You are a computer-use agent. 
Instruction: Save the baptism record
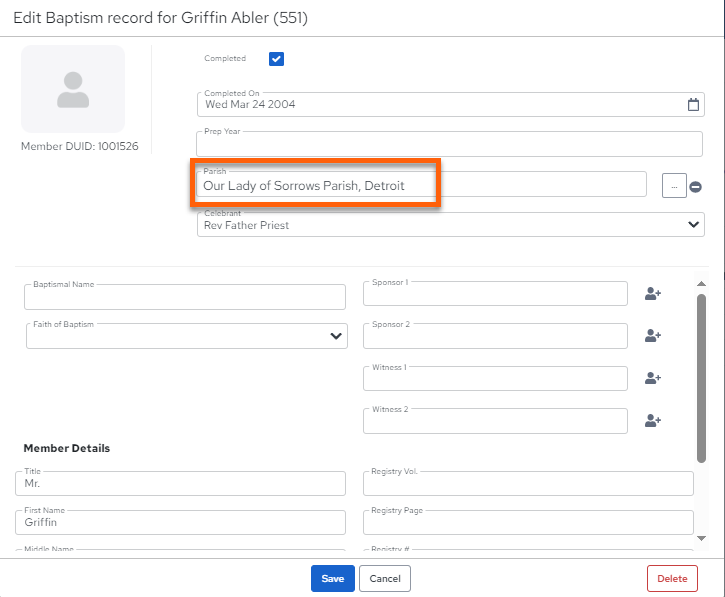tap(332, 579)
